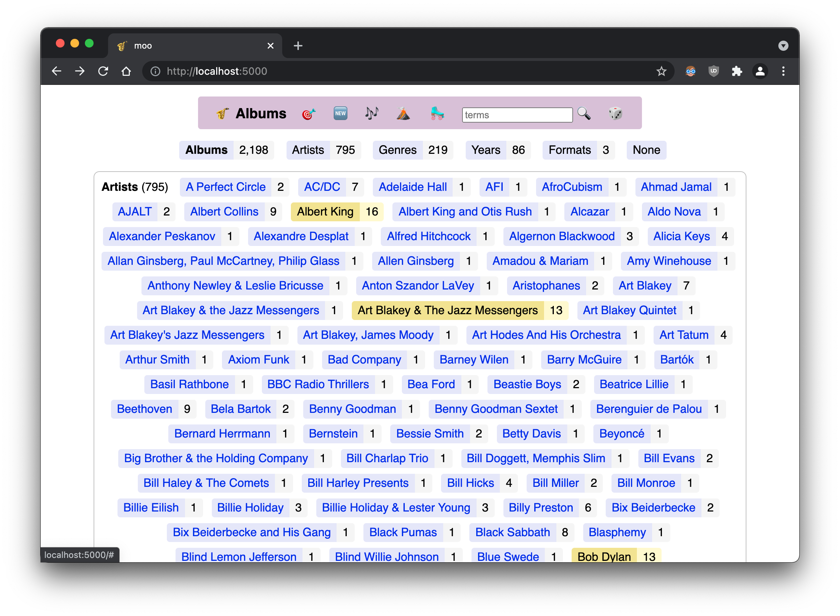Open artist Bill Evans
This screenshot has width=840, height=616.
tap(669, 458)
